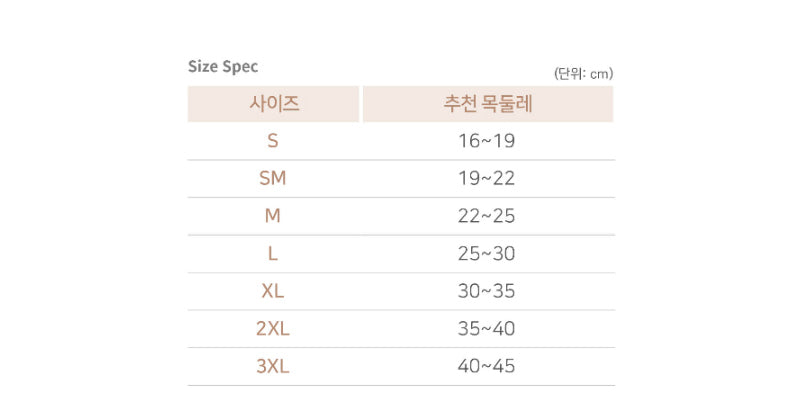Choose the M size label
Screen dimensions: 800x413
pos(273,216)
